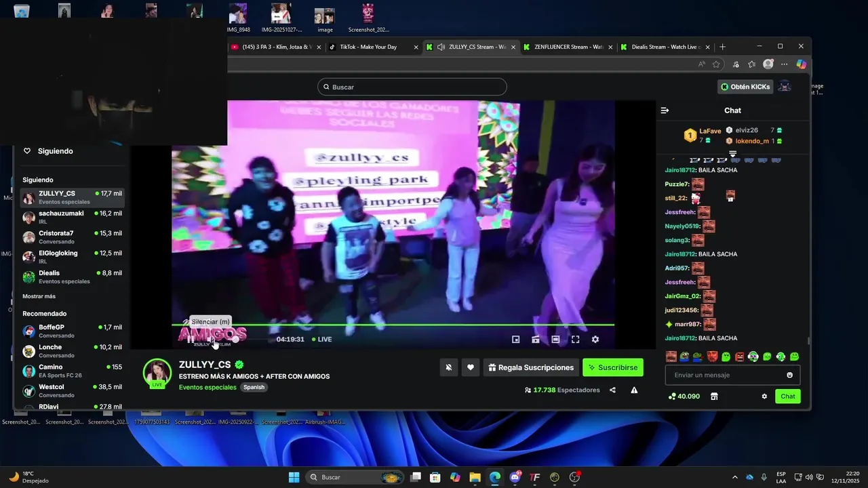
Task: Click the 40.090 KICKs balance
Action: coord(684,396)
